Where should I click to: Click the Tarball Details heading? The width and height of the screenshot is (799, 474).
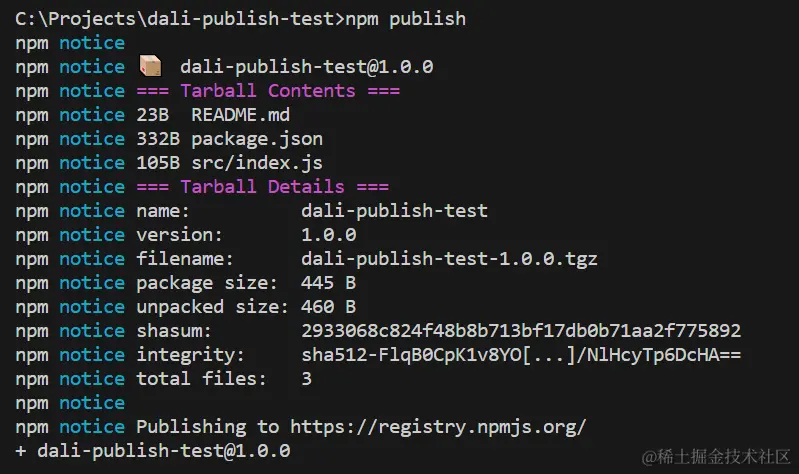pos(262,187)
